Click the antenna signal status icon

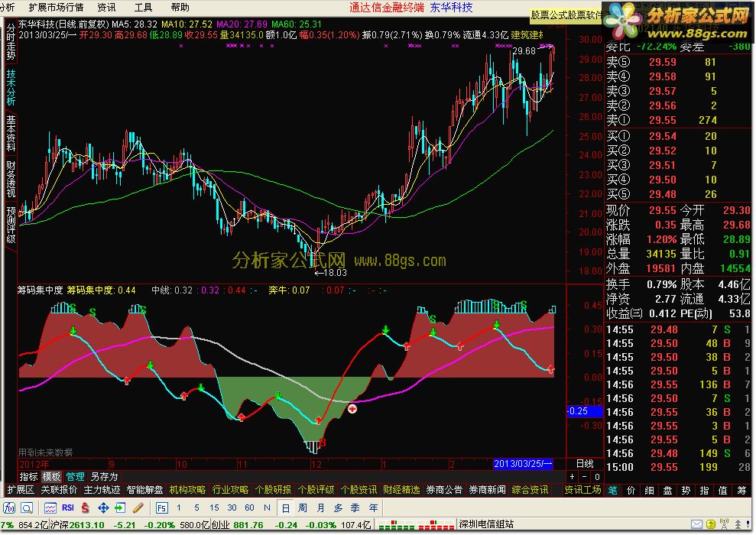click(x=724, y=524)
